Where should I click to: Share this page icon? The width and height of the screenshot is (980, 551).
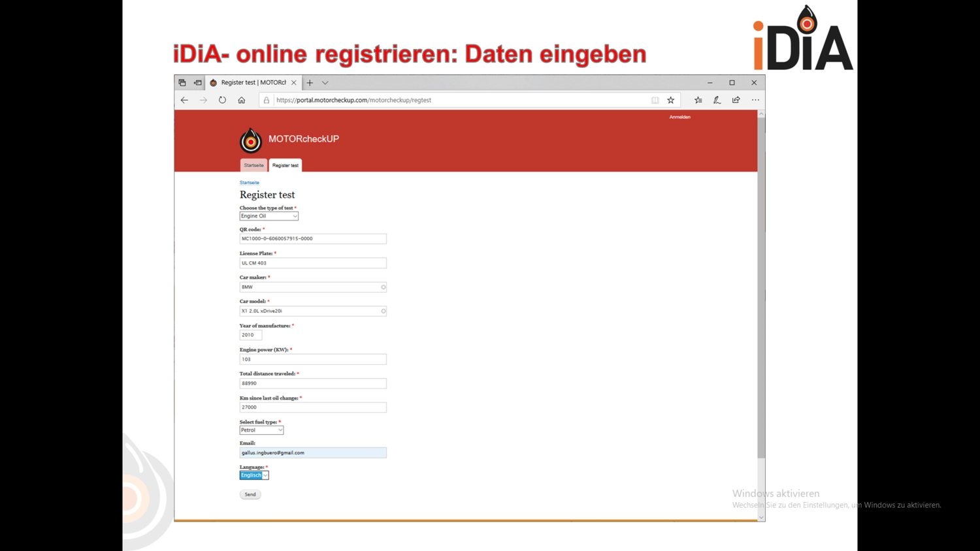[x=736, y=100]
